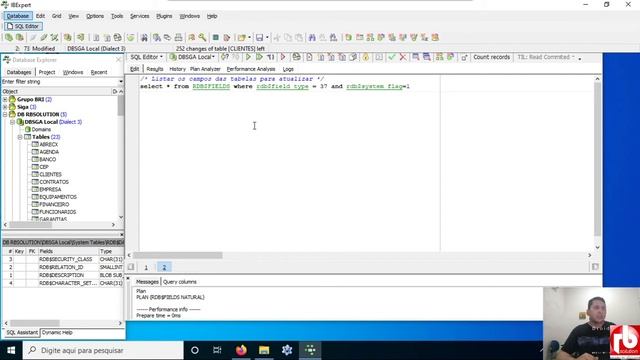The image size is (640, 360).
Task: Select the EQUIPAMENTOS table in tree
Action: 58,197
